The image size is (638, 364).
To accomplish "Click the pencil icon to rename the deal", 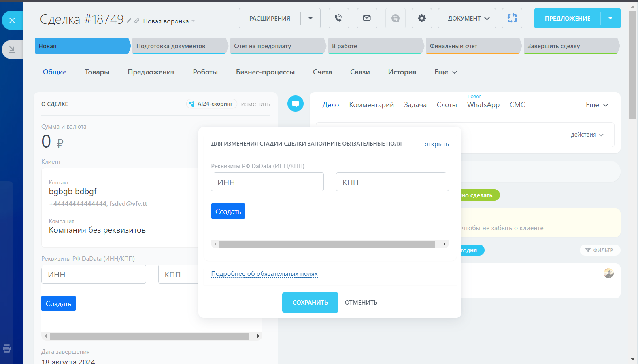I will click(x=129, y=21).
